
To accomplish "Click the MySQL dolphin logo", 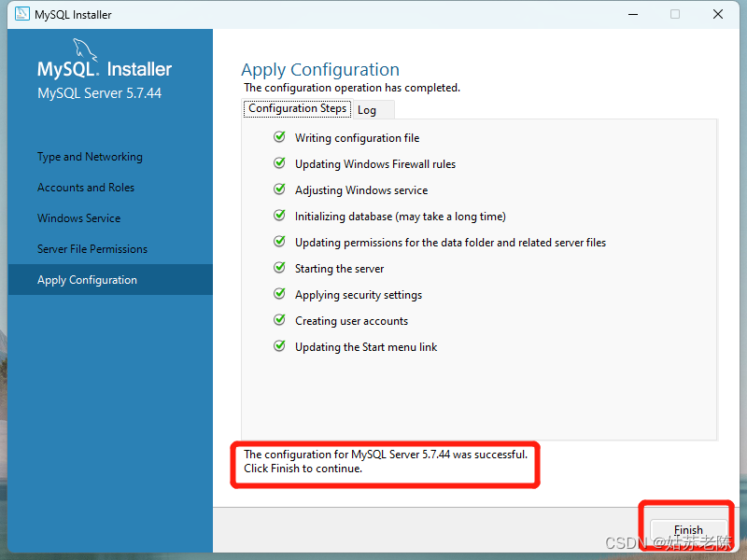I will tap(85, 49).
